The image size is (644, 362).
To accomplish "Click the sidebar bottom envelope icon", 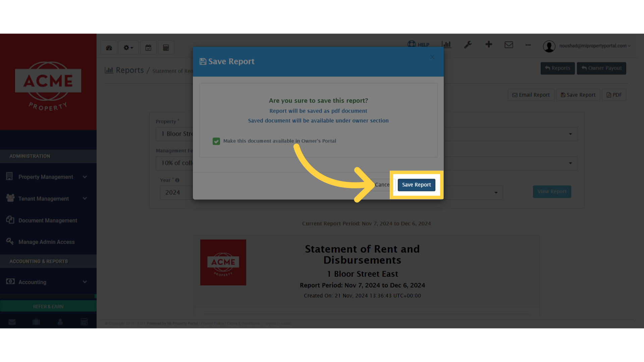I will coord(12,322).
